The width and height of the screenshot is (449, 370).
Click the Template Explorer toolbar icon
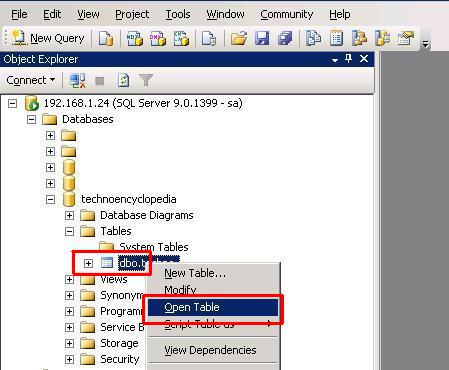pos(382,38)
